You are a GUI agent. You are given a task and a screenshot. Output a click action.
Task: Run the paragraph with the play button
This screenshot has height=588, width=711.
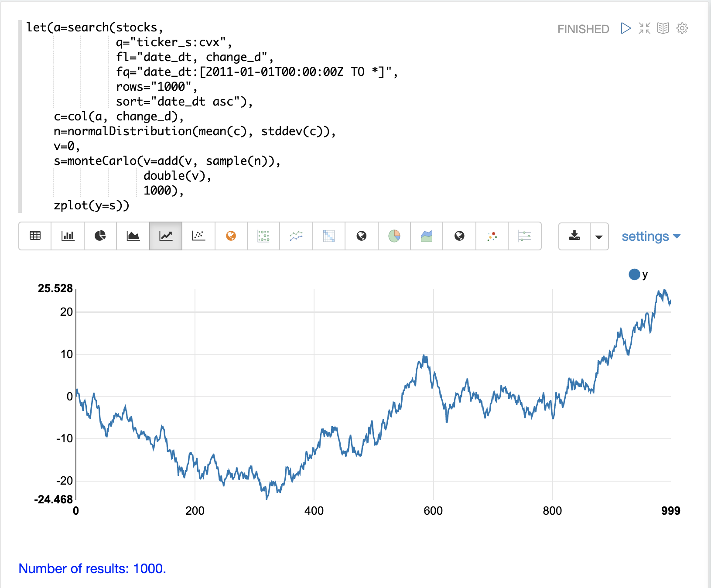[626, 28]
